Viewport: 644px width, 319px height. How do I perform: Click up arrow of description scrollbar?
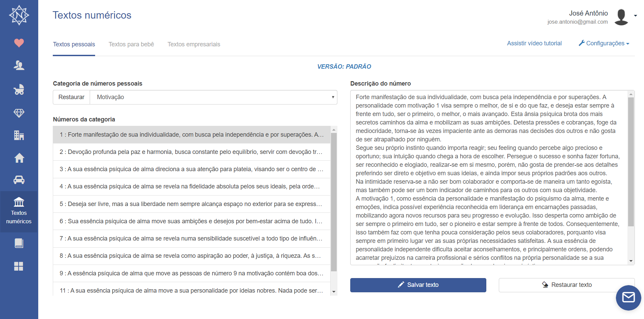pos(631,94)
